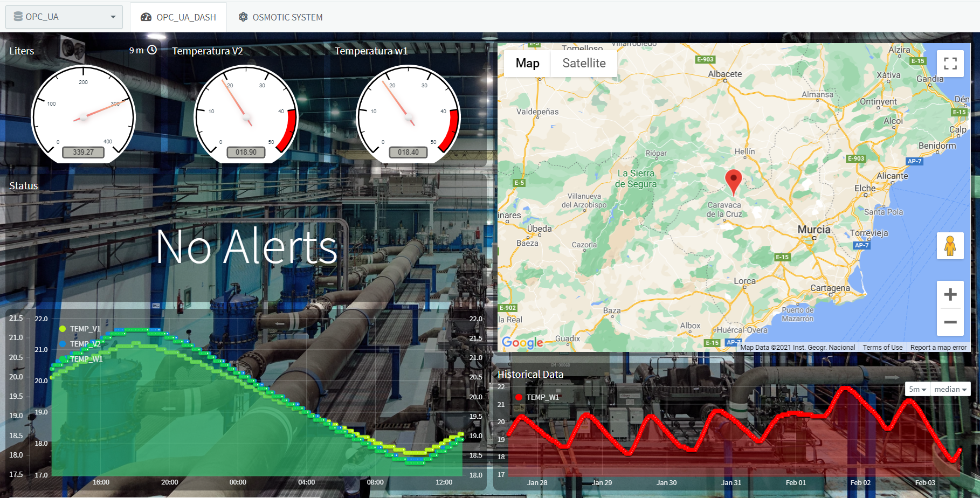
Task: Switch map to Satellite view
Action: 584,63
